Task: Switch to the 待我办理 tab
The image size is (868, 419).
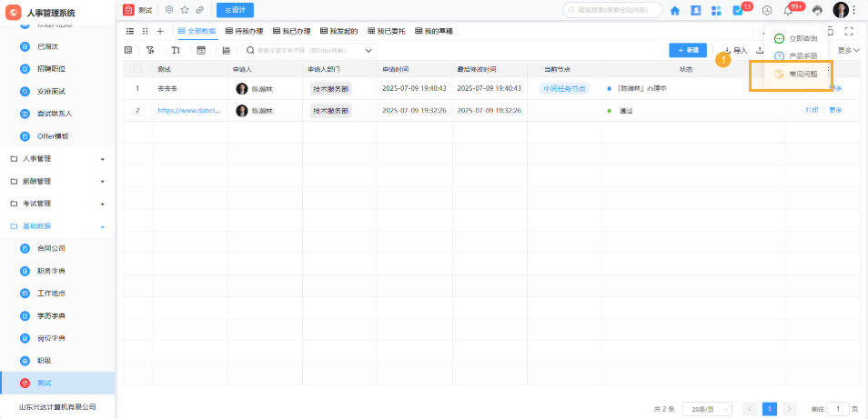Action: click(x=244, y=31)
